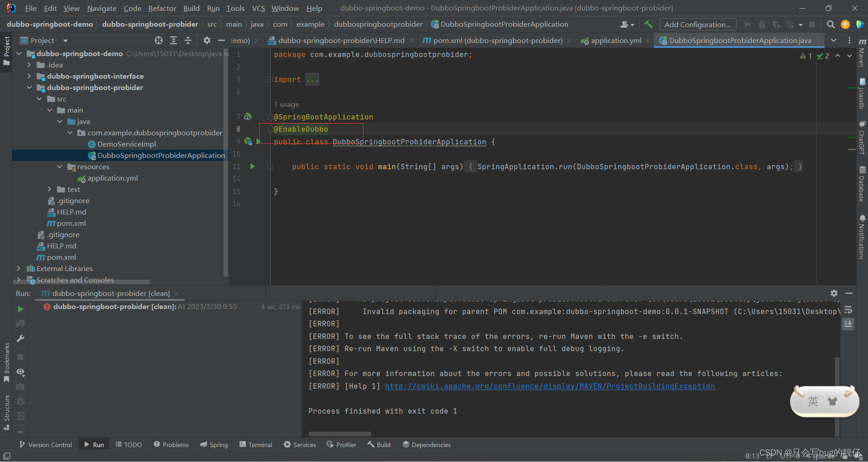Image resolution: width=868 pixels, height=462 pixels.
Task: Open Dependencies tool window tab
Action: [427, 445]
